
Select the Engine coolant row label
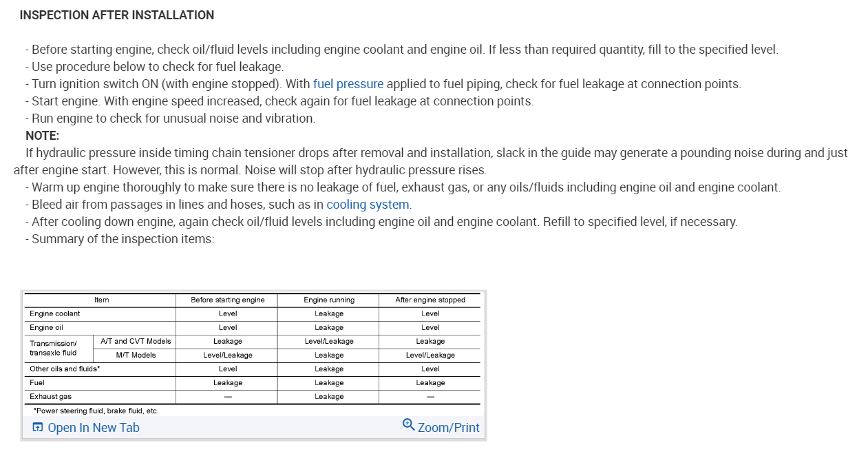coord(55,313)
